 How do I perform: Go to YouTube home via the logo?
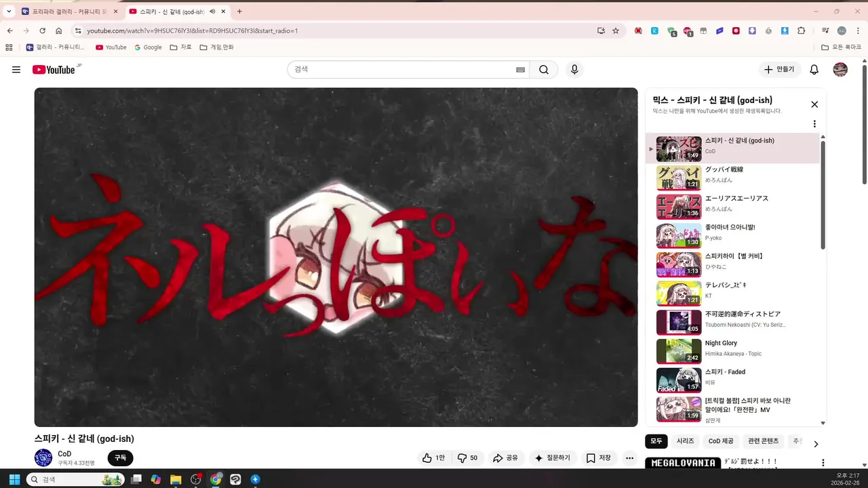point(54,70)
